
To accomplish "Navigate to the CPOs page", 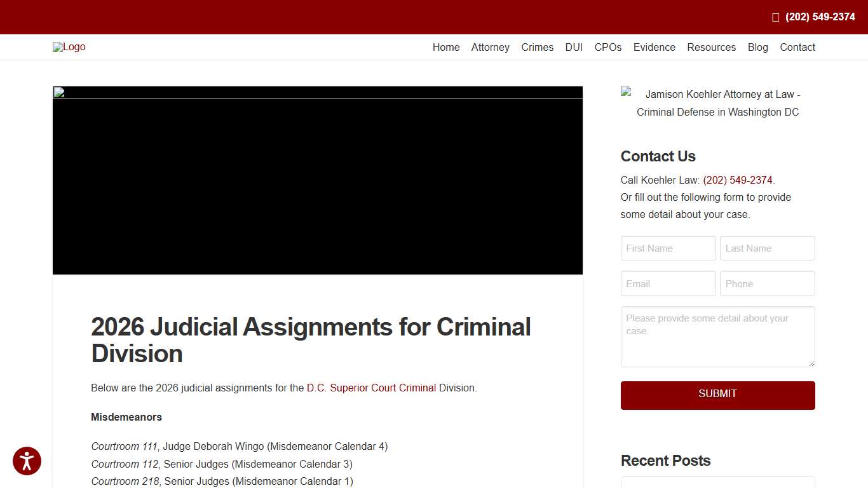I will (x=607, y=47).
